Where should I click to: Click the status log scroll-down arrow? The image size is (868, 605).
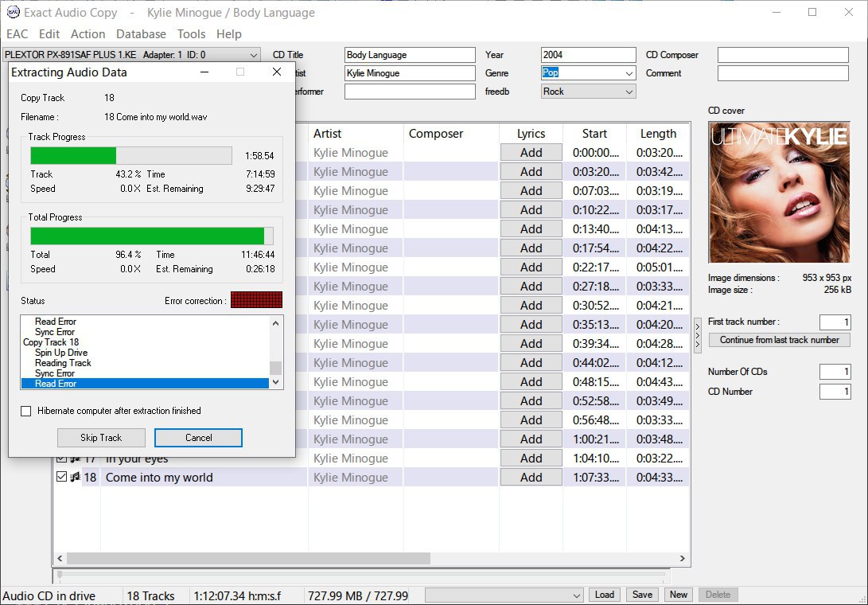click(276, 382)
